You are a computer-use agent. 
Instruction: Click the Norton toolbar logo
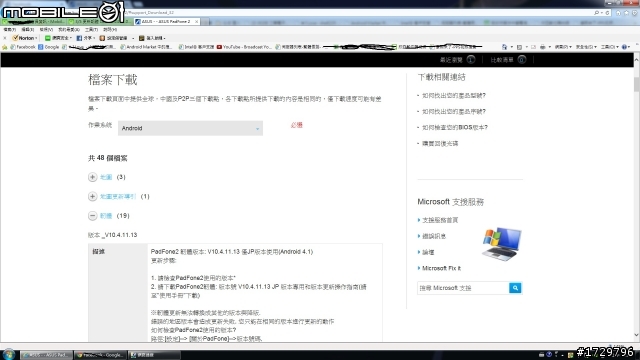coord(24,38)
